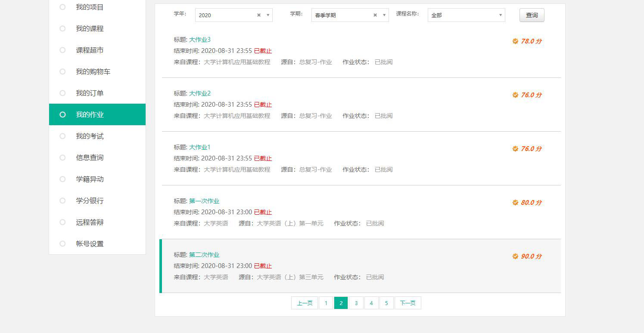The image size is (644, 333).
Task: Select the active 我的作业 menu item
Action: [97, 114]
